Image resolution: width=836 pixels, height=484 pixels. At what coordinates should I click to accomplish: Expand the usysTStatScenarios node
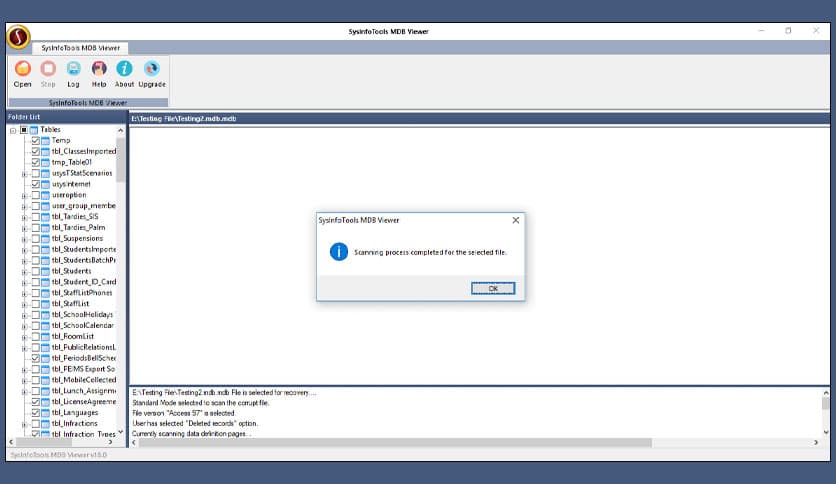[24, 174]
